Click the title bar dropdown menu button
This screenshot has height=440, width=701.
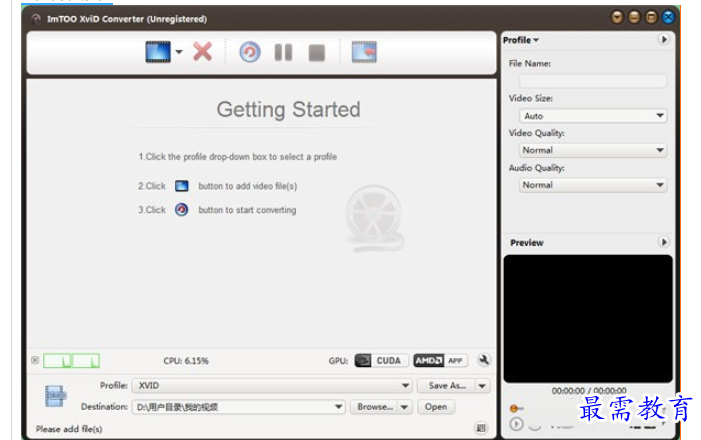617,17
